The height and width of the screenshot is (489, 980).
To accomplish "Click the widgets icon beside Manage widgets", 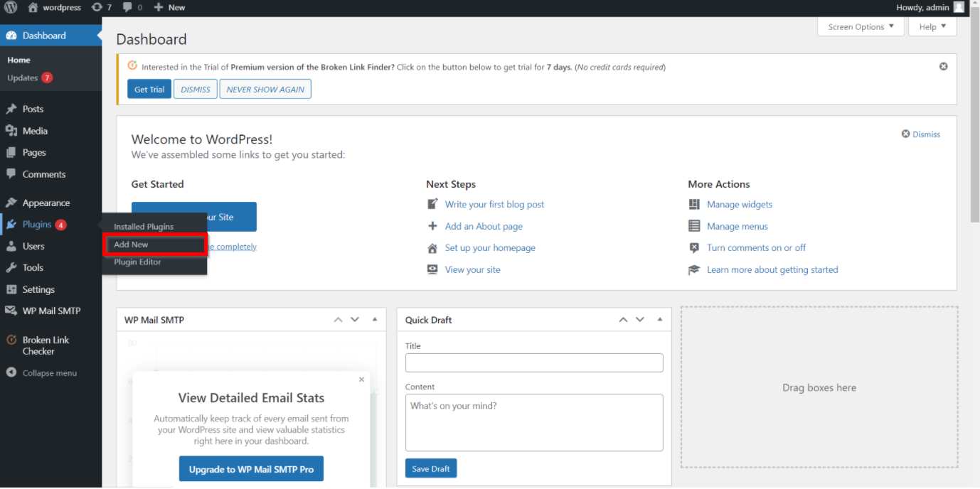I will click(694, 204).
